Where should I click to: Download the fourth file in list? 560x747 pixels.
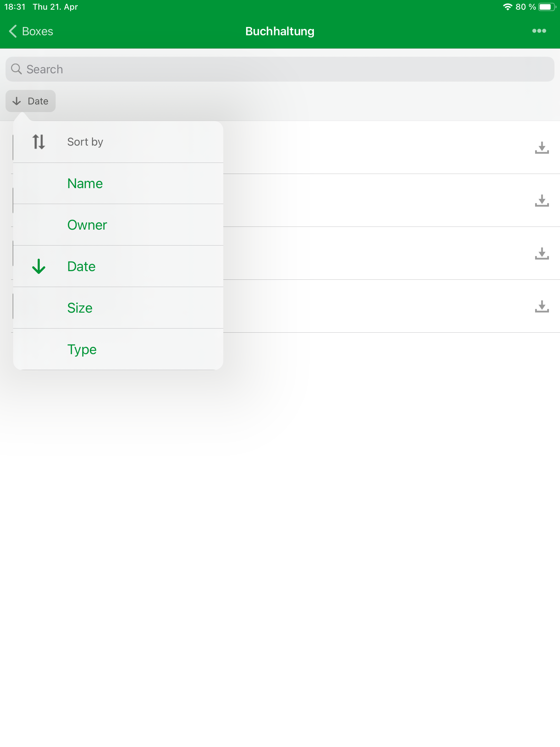click(x=542, y=306)
